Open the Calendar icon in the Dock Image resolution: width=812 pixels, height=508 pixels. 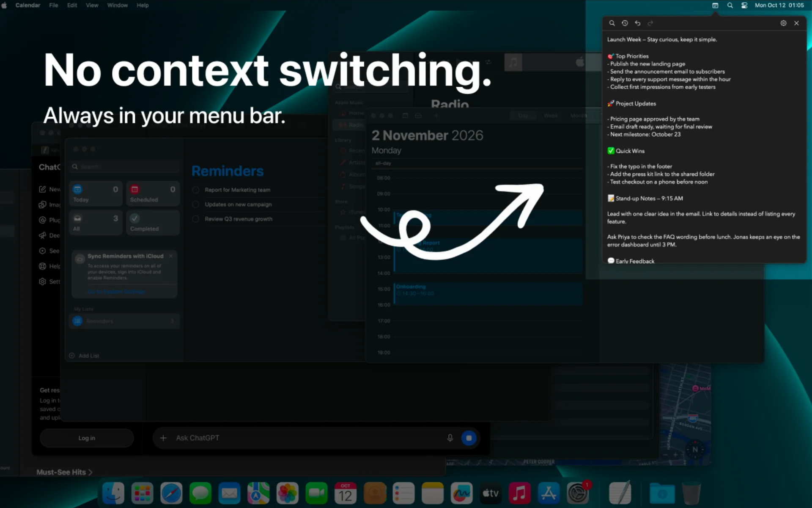346,493
